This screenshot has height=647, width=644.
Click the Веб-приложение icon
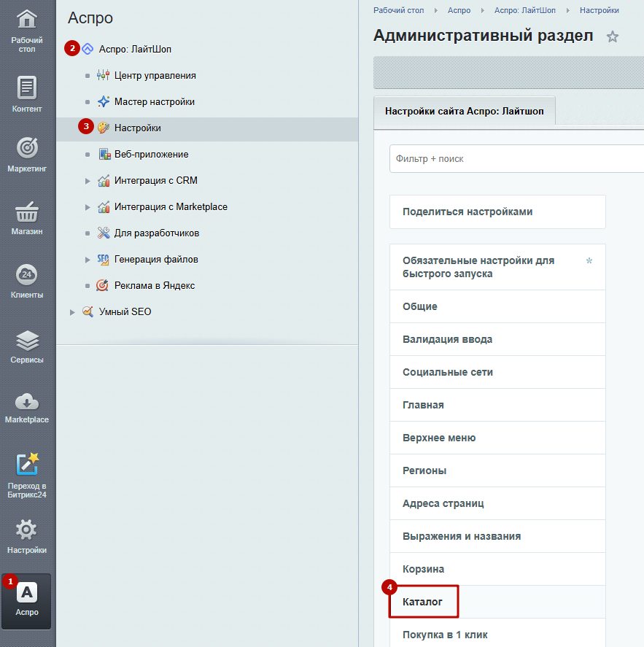pyautogui.click(x=105, y=155)
